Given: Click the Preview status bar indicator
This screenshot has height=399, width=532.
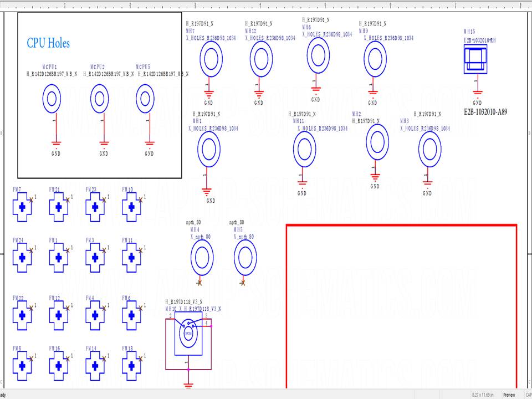Looking at the screenshot, I should click(509, 395).
